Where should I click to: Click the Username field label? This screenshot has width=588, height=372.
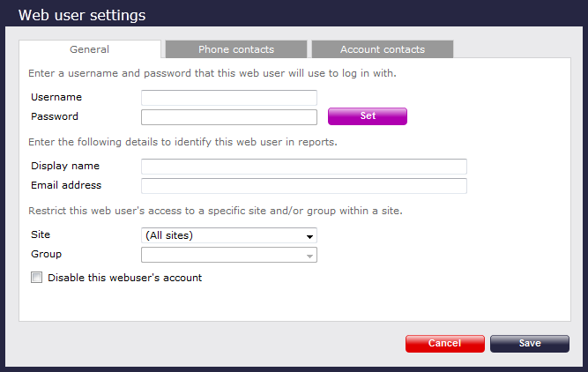[x=56, y=97]
